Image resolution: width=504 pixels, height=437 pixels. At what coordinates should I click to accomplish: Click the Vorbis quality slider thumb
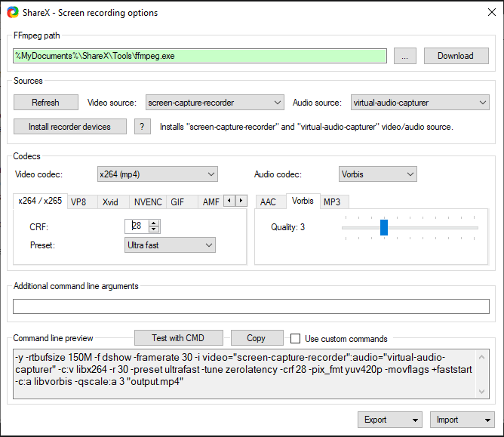pos(384,227)
